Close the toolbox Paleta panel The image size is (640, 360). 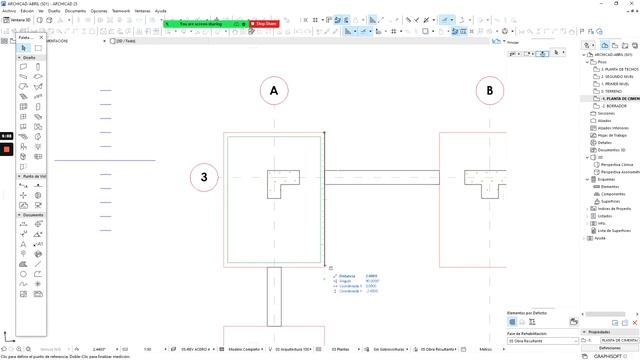point(41,38)
